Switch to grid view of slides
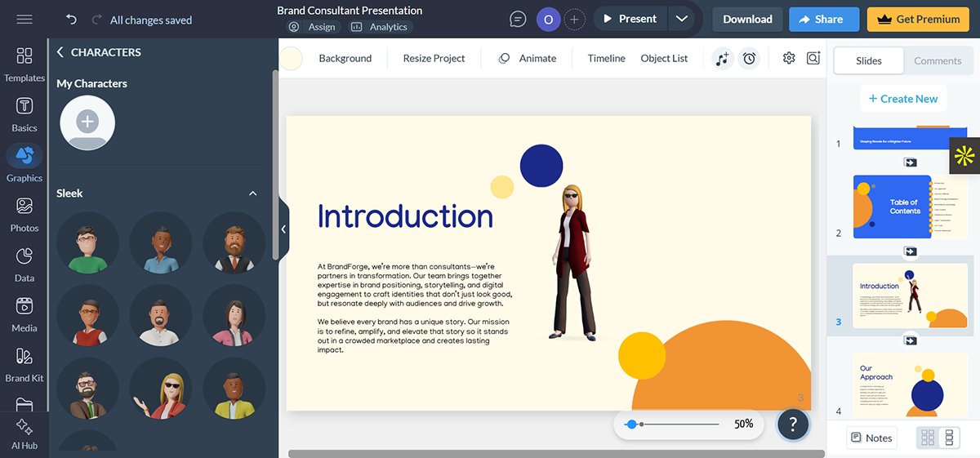 [x=928, y=438]
